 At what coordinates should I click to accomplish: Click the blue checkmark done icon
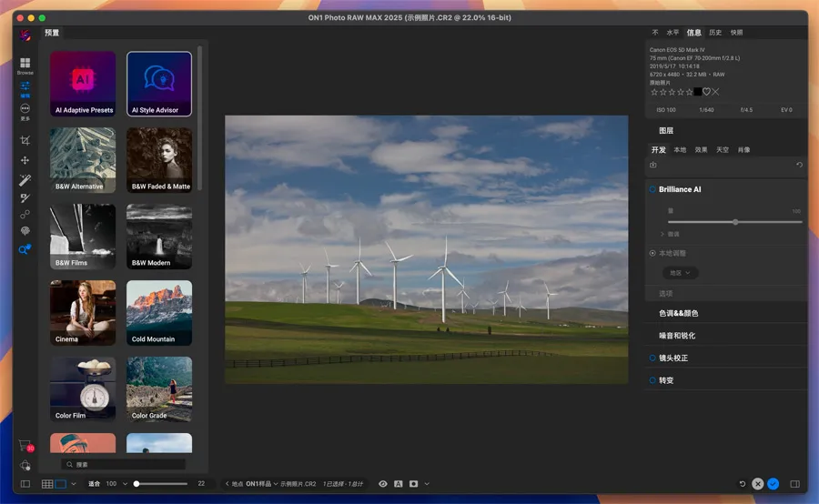[773, 484]
